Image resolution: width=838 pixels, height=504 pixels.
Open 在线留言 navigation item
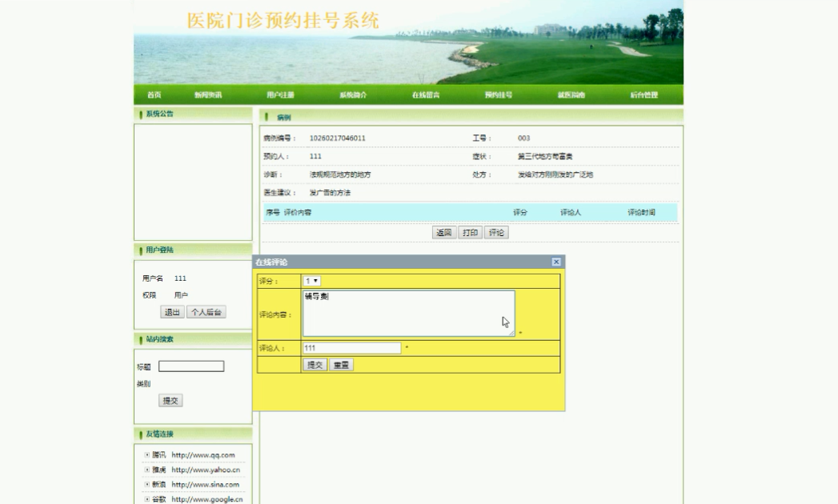[x=426, y=95]
